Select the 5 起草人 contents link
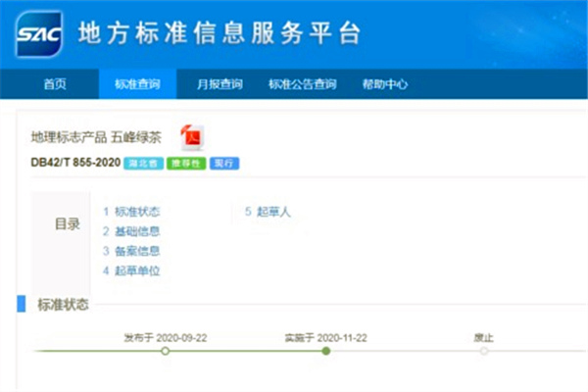588x392 pixels. click(x=268, y=212)
